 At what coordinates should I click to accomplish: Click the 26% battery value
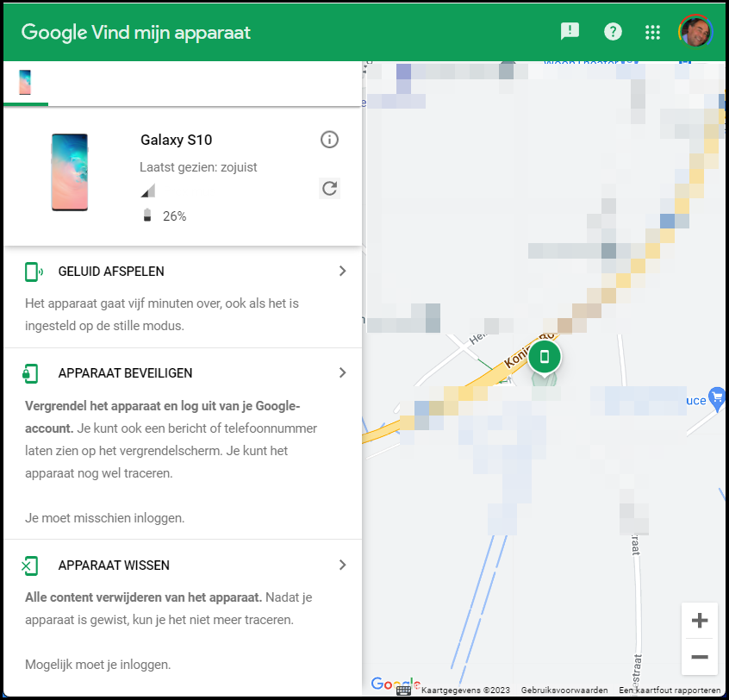coord(174,216)
